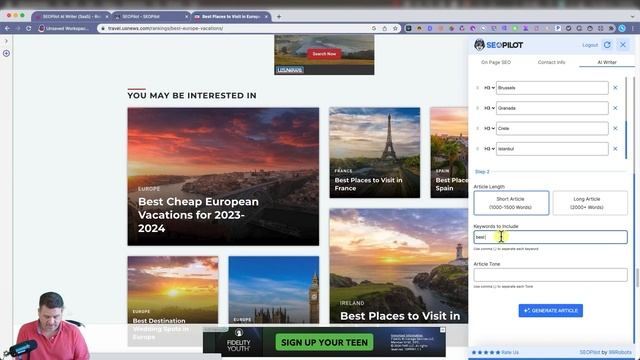Screen dimensions: 640x360
Task: Open the SEOPilot AI Writer browser tab
Action: (x=71, y=17)
